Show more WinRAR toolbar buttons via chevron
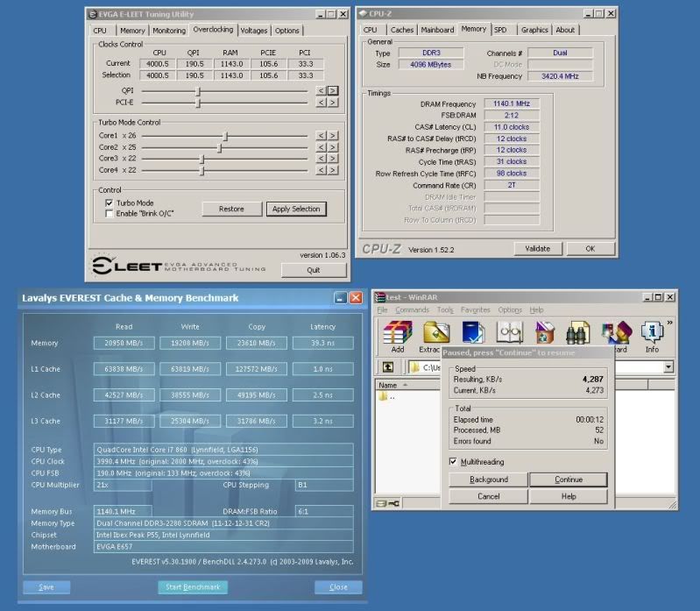Screen dimensions: 700x611 [x=669, y=323]
